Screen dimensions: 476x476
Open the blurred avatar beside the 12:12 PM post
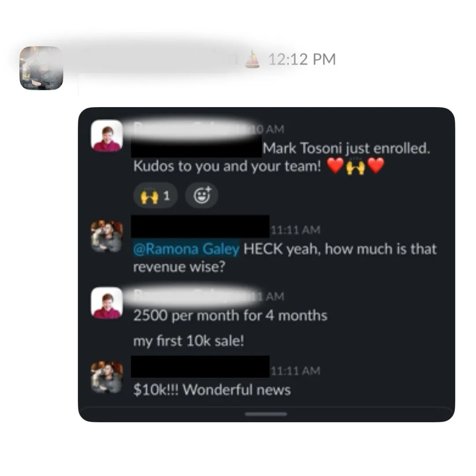click(x=41, y=68)
